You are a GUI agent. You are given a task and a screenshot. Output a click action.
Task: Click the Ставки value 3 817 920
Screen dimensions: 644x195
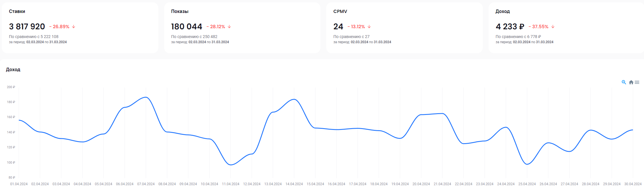(27, 26)
